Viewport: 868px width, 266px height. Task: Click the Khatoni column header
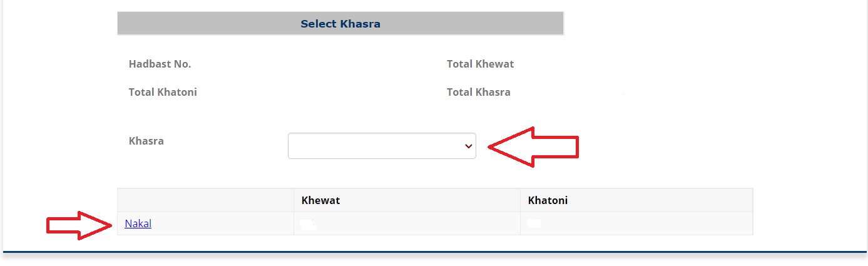[x=548, y=200]
